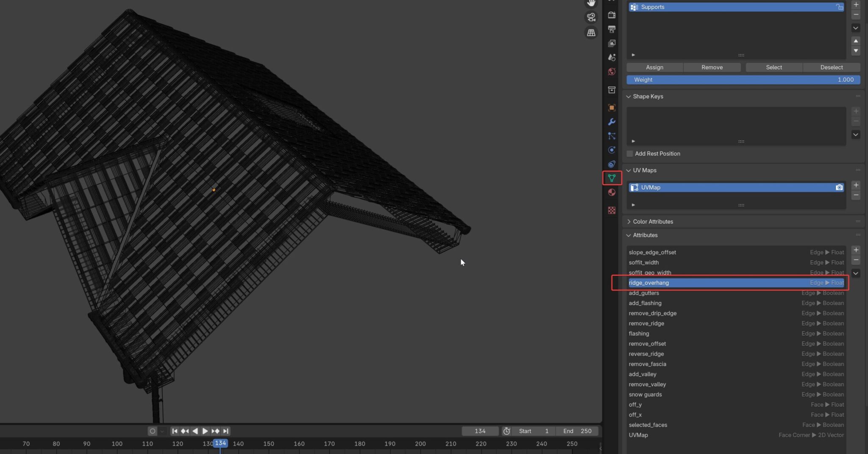This screenshot has width=868, height=454.
Task: Open the Object Data properties tab
Action: pyautogui.click(x=612, y=178)
